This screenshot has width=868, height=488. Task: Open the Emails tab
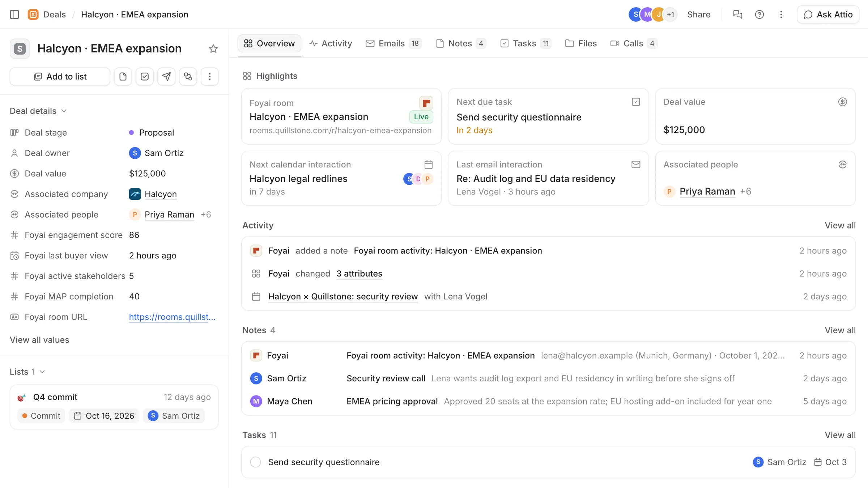coord(393,43)
